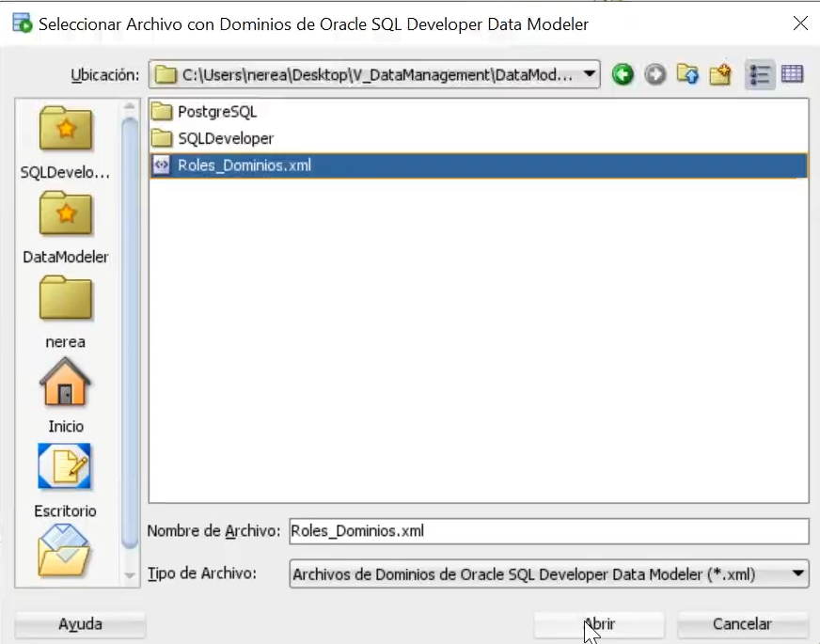Open SQLDevelo... favorite shortcut in sidebar
This screenshot has height=644, width=820.
[x=66, y=142]
